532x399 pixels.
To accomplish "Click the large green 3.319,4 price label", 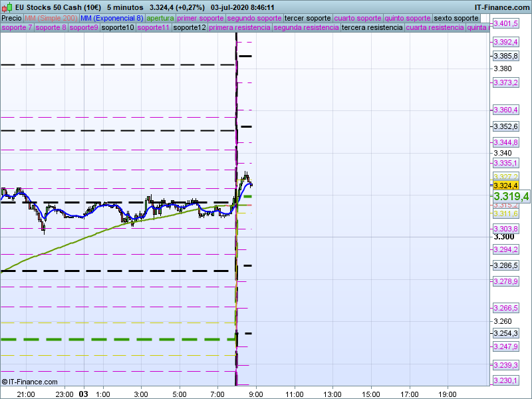I will 511,196.
